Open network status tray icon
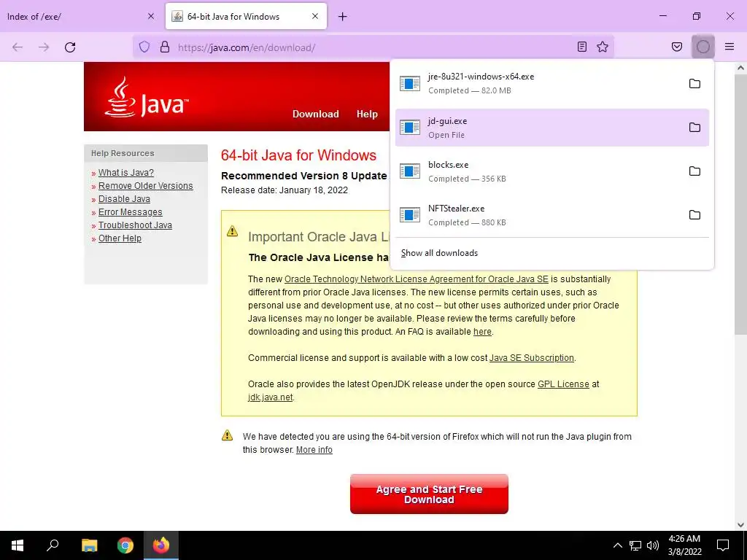Image resolution: width=747 pixels, height=560 pixels. [x=635, y=545]
